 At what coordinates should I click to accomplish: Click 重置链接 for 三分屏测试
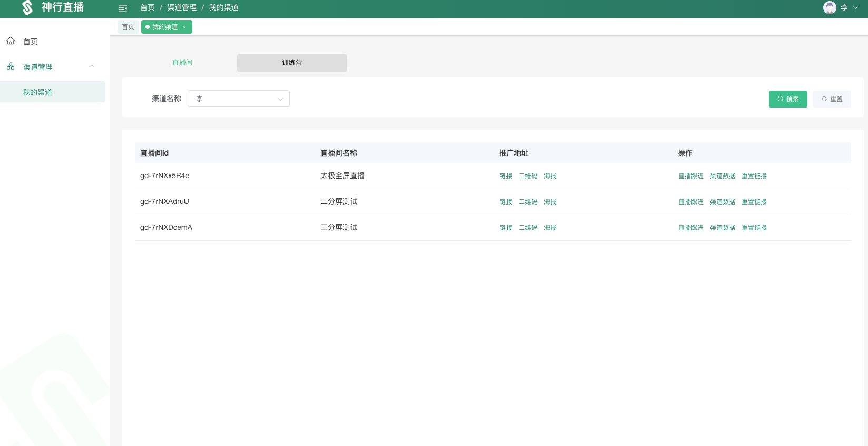[754, 228]
